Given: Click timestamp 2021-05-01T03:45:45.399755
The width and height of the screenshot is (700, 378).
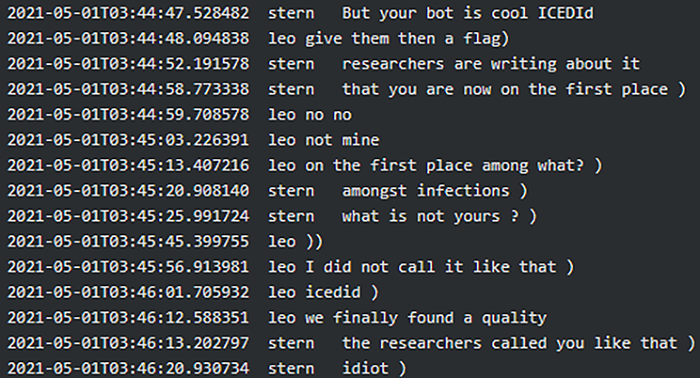Looking at the screenshot, I should pyautogui.click(x=128, y=241).
